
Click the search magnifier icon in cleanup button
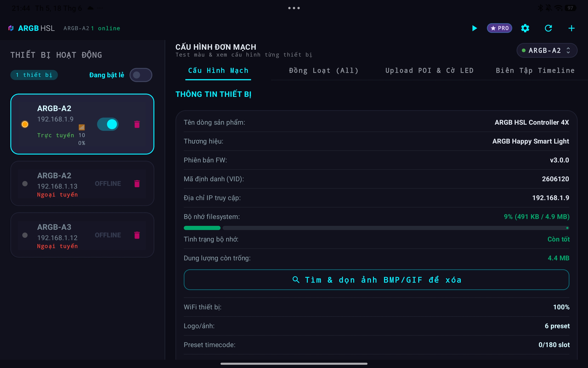[x=296, y=280]
